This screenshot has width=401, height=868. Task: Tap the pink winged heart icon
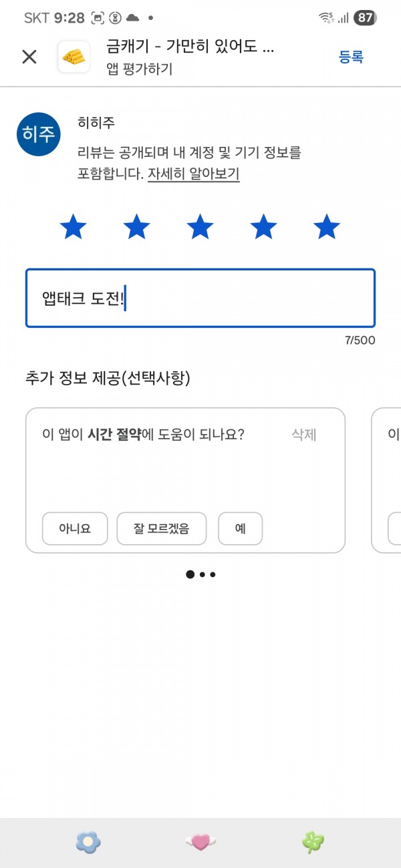coord(200,843)
